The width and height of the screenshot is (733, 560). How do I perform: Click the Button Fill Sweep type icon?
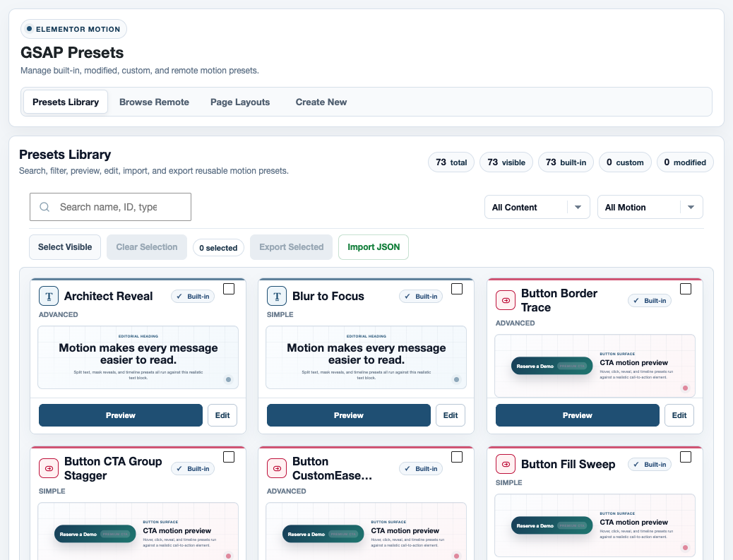[x=506, y=464]
